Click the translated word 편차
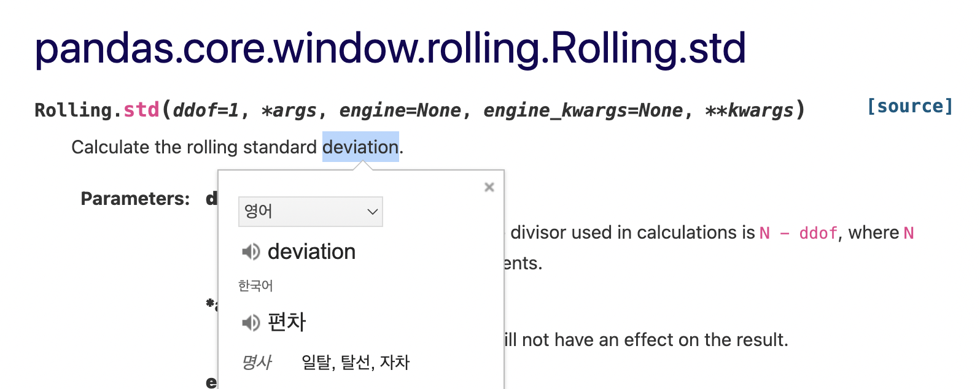980x389 pixels. tap(287, 322)
